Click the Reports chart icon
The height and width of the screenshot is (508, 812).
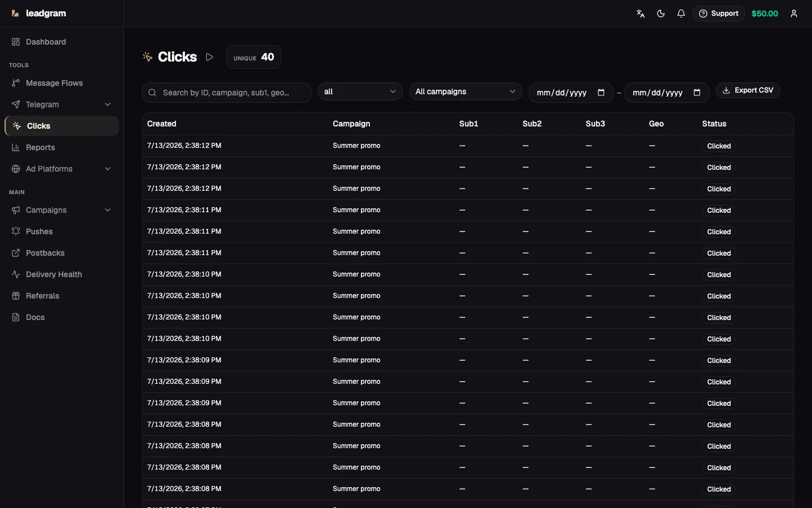pyautogui.click(x=16, y=147)
